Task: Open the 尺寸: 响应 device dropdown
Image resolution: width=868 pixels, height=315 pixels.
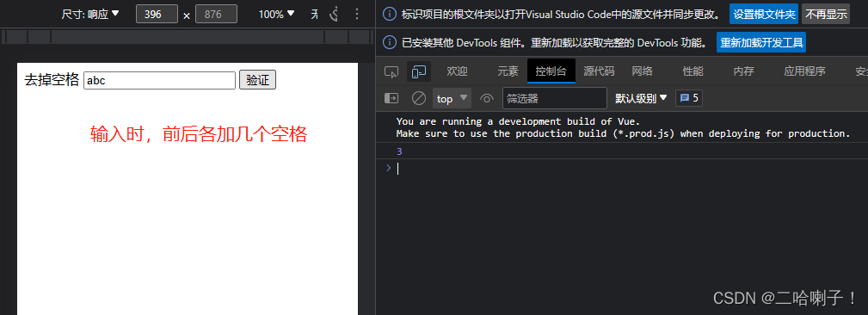Action: 90,15
